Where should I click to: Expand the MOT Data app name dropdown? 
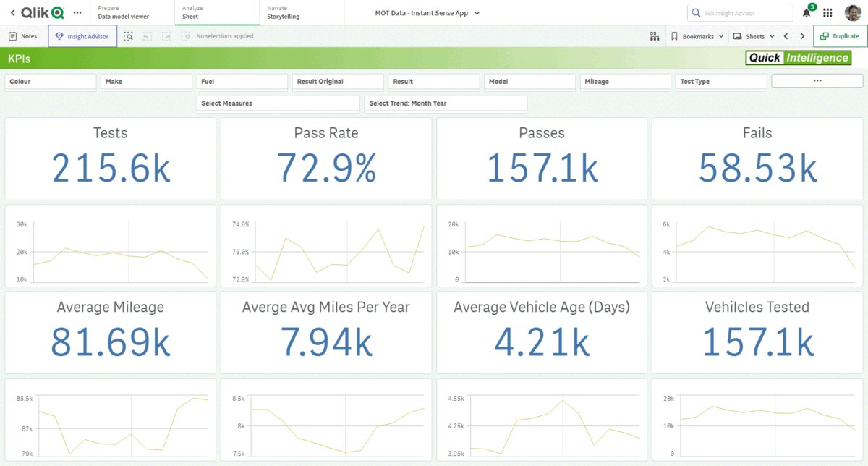pyautogui.click(x=427, y=13)
